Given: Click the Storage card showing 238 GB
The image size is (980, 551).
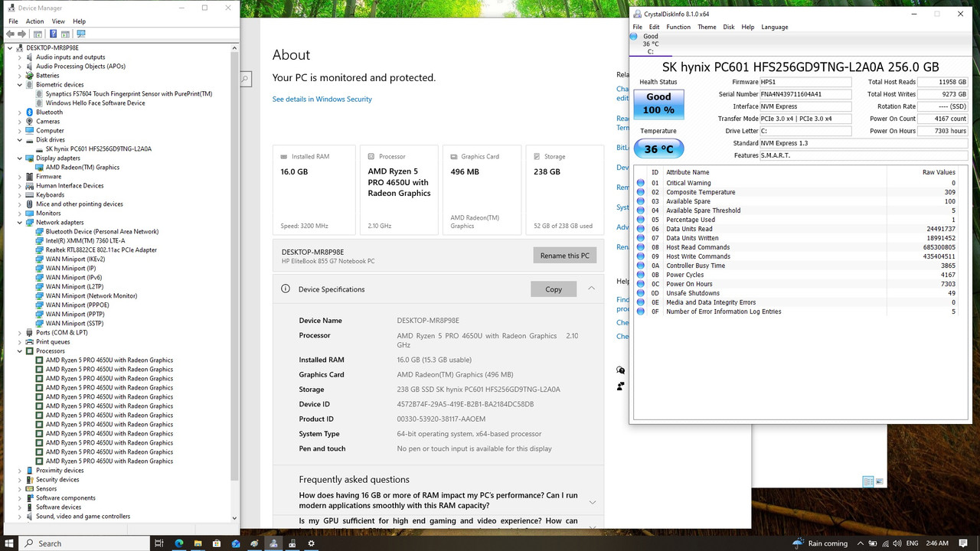Looking at the screenshot, I should point(565,189).
